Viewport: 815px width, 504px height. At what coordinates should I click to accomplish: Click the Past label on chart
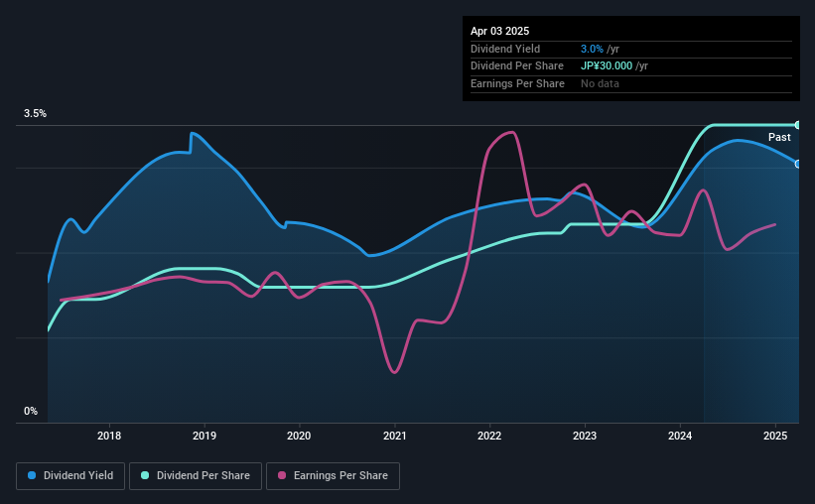[779, 137]
